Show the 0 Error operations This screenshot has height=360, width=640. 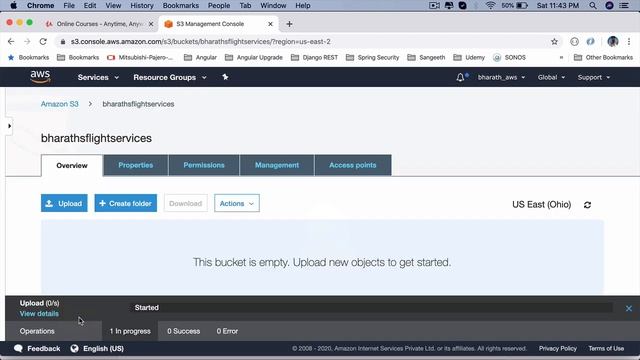coord(227,331)
